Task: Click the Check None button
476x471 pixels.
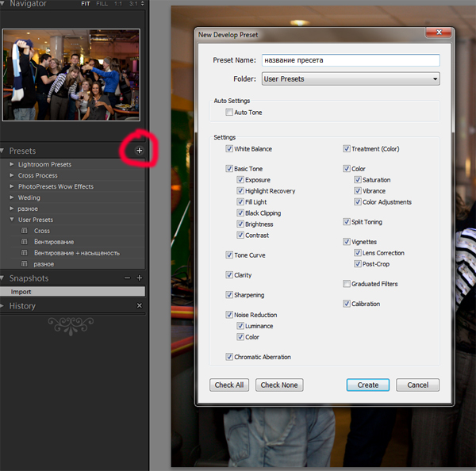Action: (279, 385)
